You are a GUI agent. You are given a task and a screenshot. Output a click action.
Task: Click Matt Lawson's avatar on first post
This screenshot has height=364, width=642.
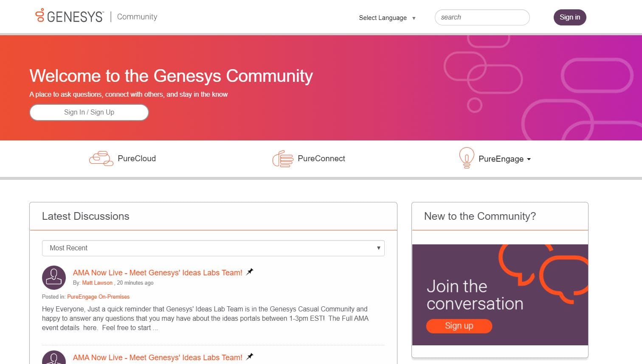coord(54,277)
